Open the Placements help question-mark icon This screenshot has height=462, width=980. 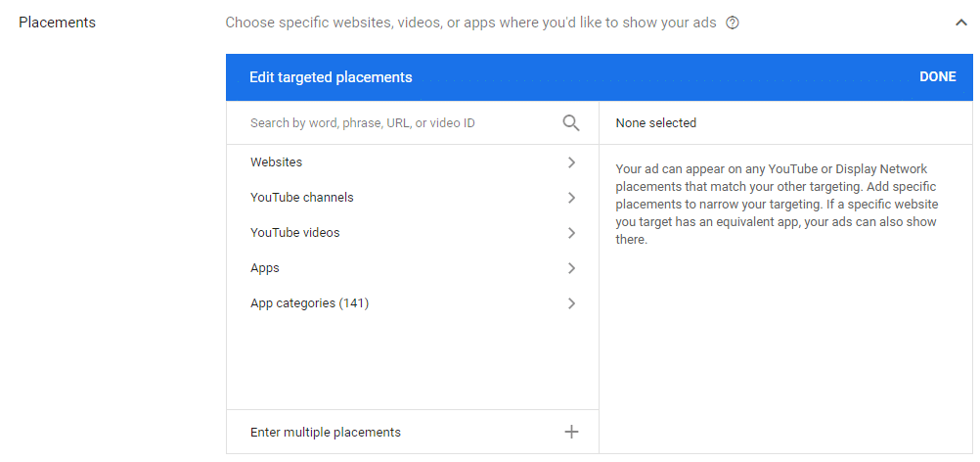(x=733, y=23)
